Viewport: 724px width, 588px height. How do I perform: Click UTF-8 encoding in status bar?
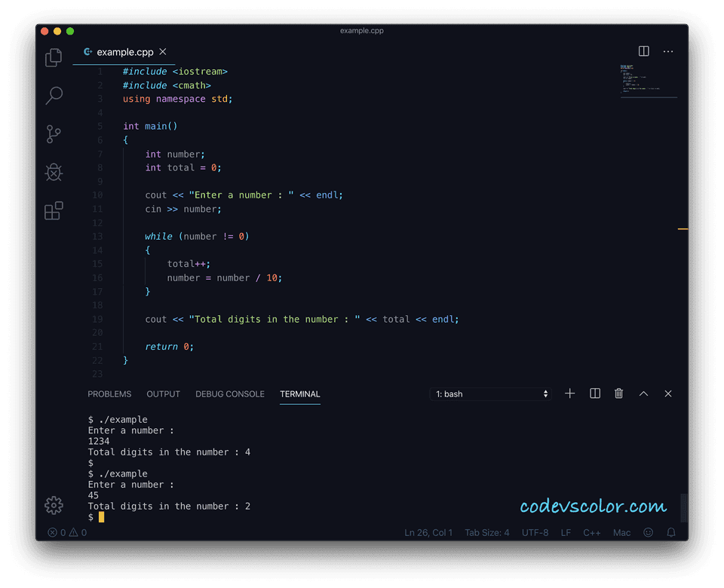[535, 532]
